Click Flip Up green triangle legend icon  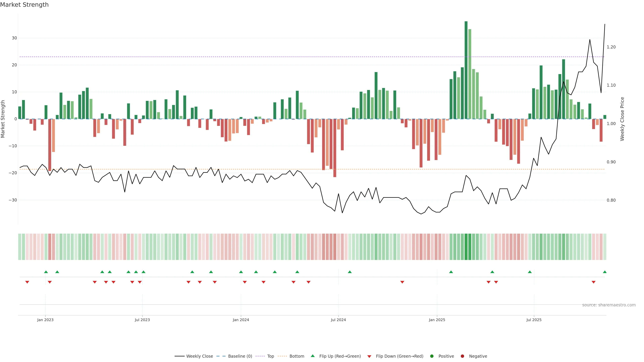tap(312, 356)
